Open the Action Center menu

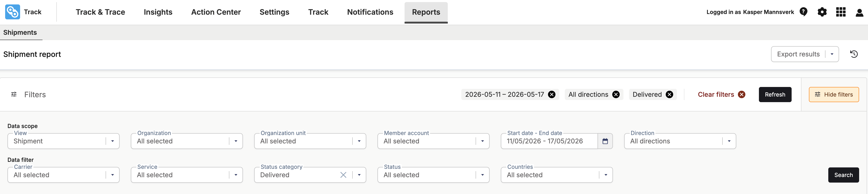coord(216,12)
